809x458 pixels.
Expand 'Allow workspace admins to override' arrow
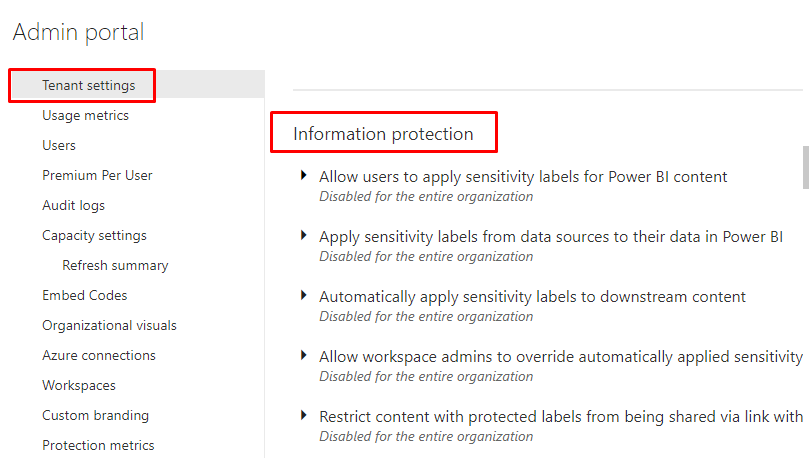[x=303, y=356]
